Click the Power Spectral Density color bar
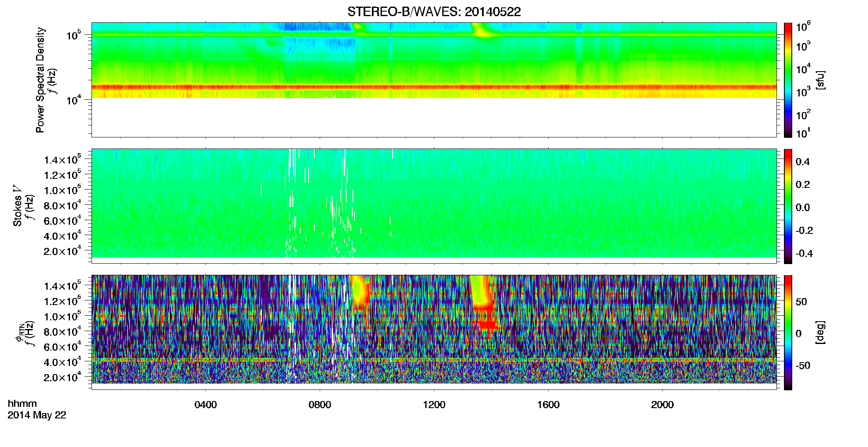Viewport: 868px width, 447px height. pos(788,80)
